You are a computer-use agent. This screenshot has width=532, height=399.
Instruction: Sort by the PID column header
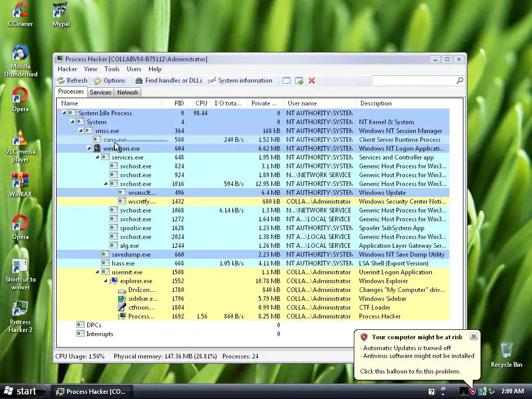click(x=174, y=103)
